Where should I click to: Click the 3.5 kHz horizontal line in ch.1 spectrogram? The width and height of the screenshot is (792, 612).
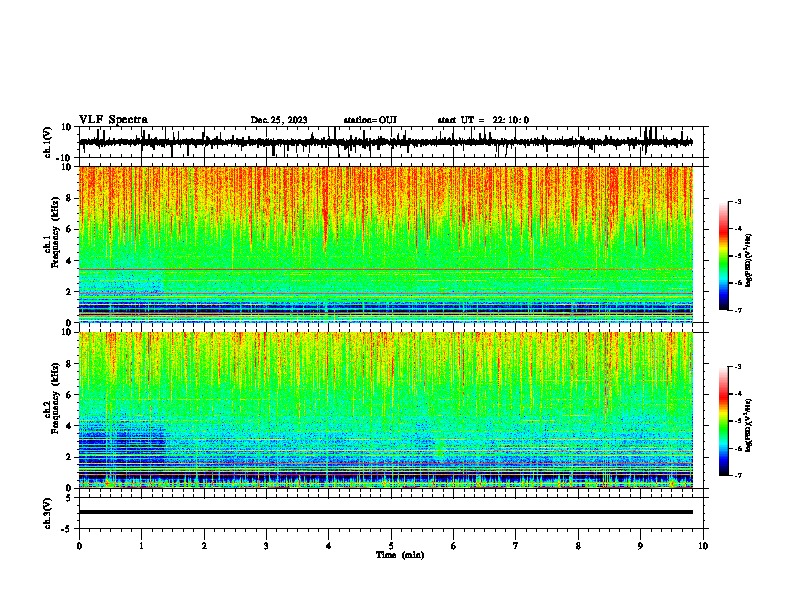click(386, 269)
